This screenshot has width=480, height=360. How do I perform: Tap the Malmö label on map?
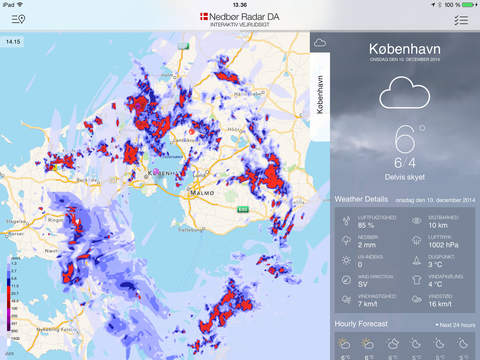tap(202, 193)
